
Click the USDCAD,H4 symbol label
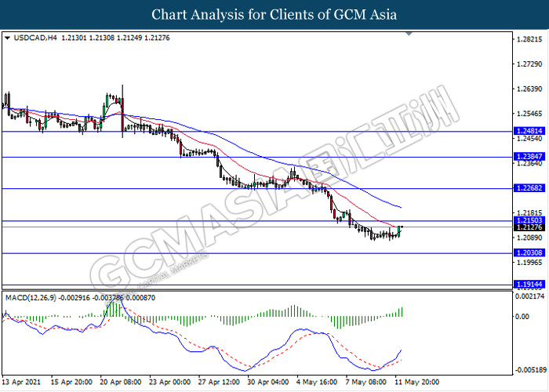35,38
